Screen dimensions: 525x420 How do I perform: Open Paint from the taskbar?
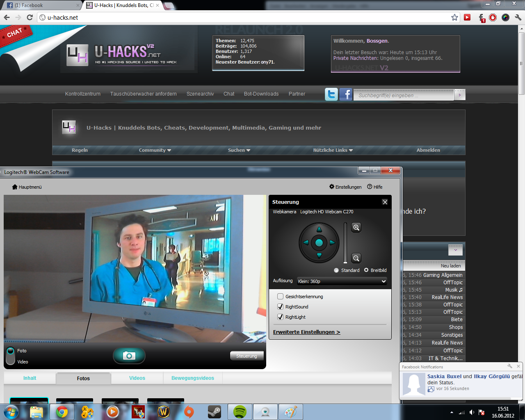(x=291, y=412)
